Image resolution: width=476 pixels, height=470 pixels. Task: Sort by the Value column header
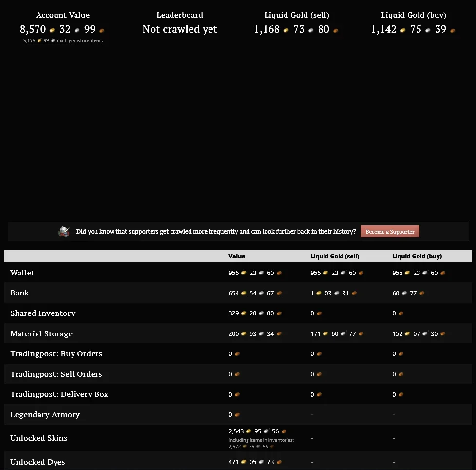pyautogui.click(x=237, y=256)
